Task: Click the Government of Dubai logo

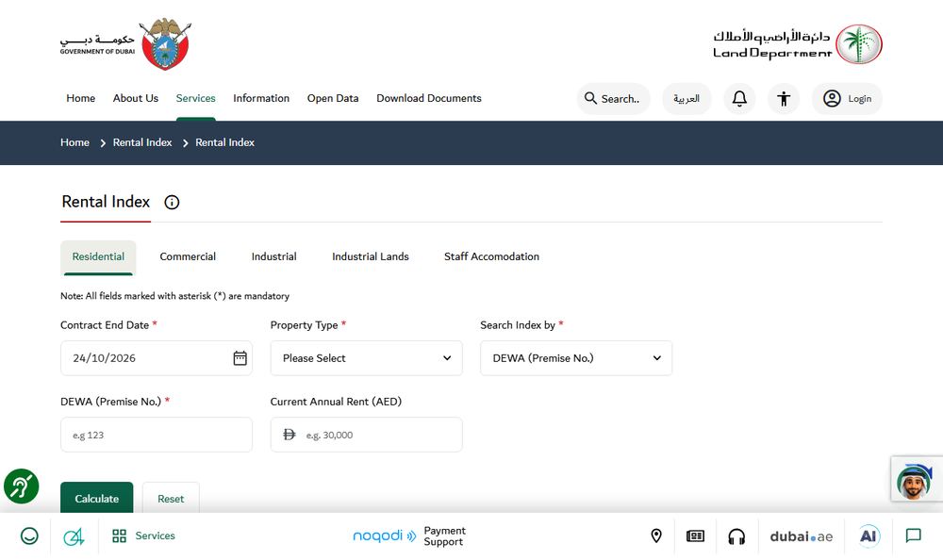Action: pos(125,44)
